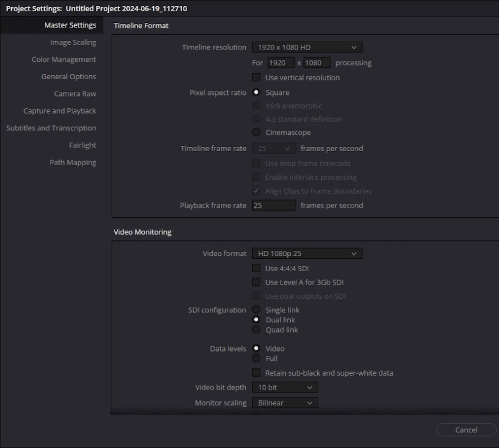Click the Image Scaling settings tab
Viewport: 499px width, 448px height.
click(x=73, y=42)
